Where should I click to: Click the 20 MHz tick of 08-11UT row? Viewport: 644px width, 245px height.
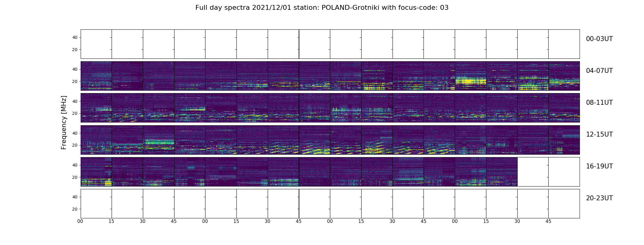[x=75, y=113]
